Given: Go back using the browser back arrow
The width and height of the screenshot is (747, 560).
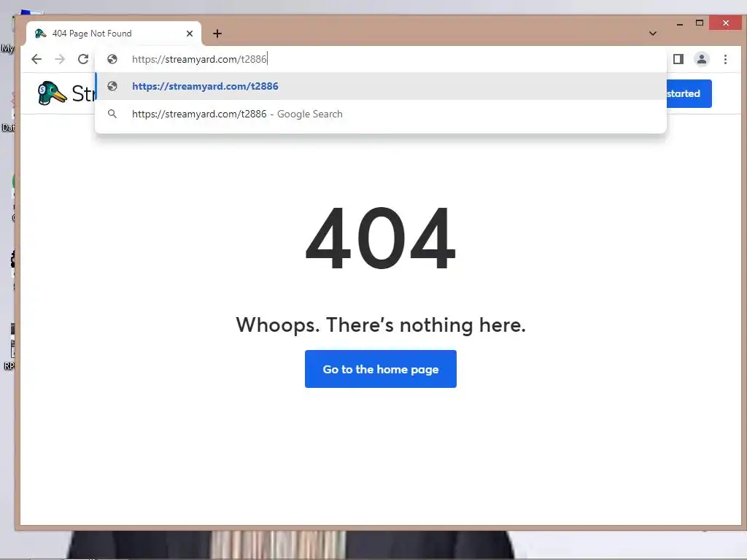Looking at the screenshot, I should pyautogui.click(x=36, y=59).
